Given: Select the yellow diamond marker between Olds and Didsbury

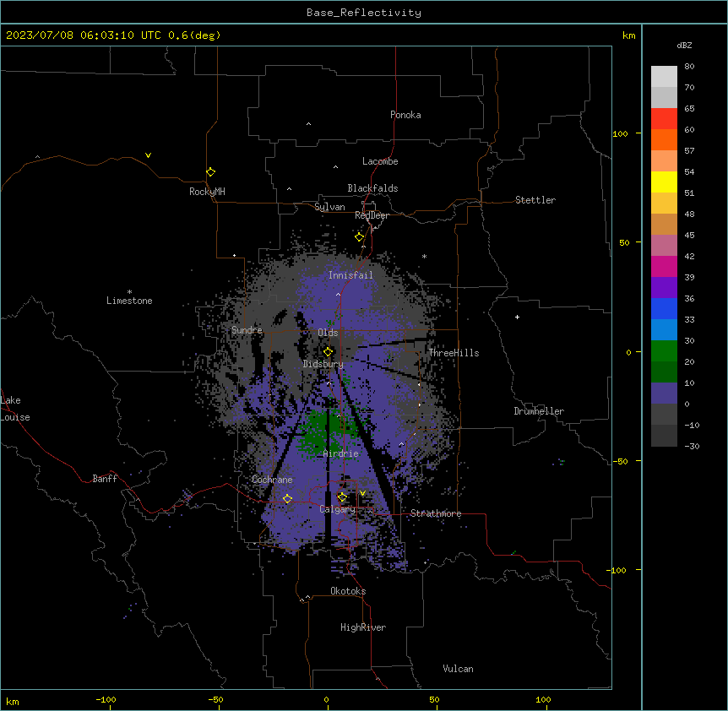Looking at the screenshot, I should pyautogui.click(x=329, y=352).
